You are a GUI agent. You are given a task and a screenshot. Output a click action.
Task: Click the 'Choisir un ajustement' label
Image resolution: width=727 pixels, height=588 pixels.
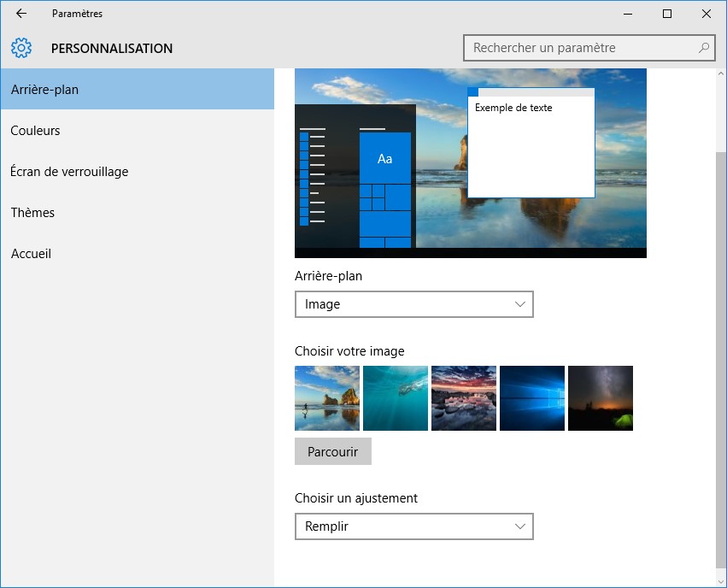tap(356, 498)
